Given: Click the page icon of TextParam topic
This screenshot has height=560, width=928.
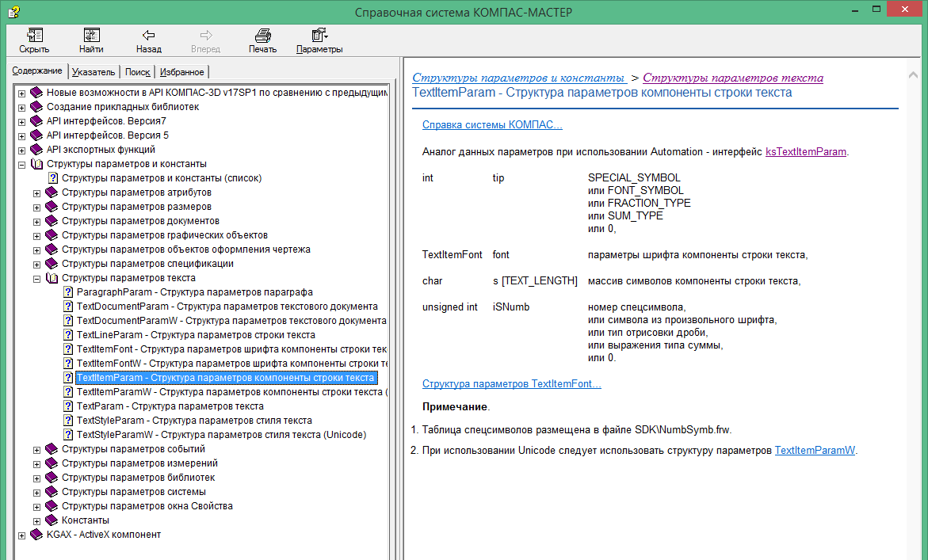Looking at the screenshot, I should (68, 406).
